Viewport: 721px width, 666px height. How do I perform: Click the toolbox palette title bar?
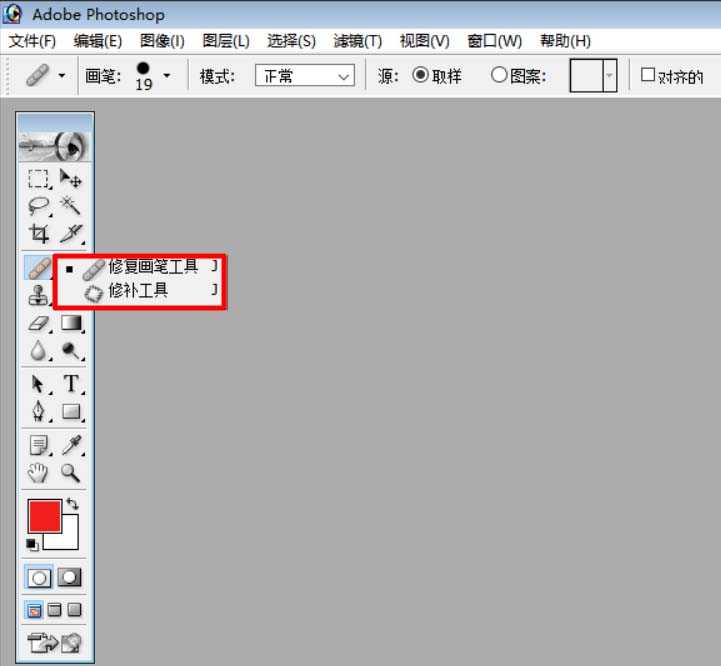click(55, 121)
